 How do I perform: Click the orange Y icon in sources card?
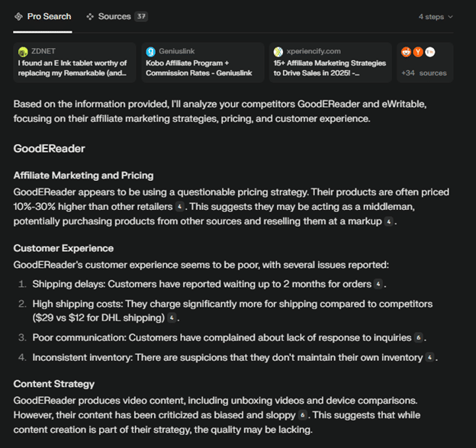pos(419,52)
